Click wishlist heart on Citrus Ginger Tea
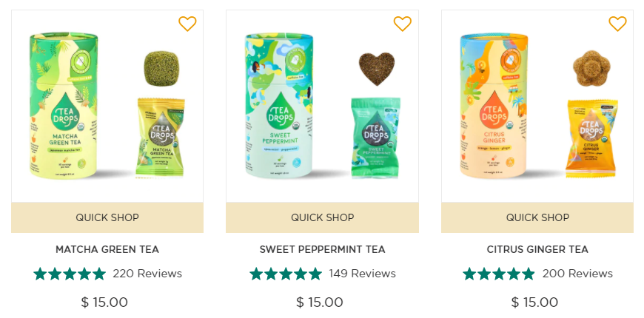 (x=617, y=24)
